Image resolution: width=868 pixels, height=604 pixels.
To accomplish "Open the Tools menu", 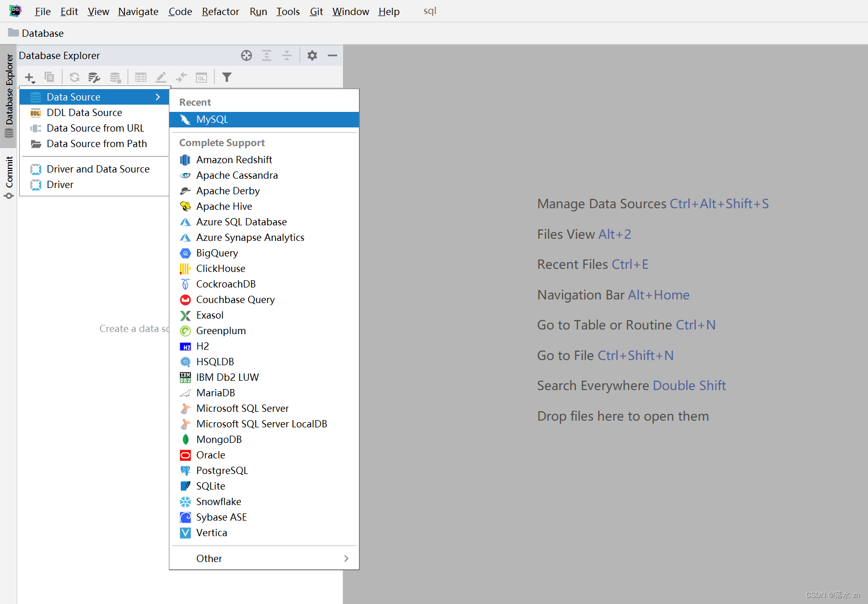I will tap(288, 11).
